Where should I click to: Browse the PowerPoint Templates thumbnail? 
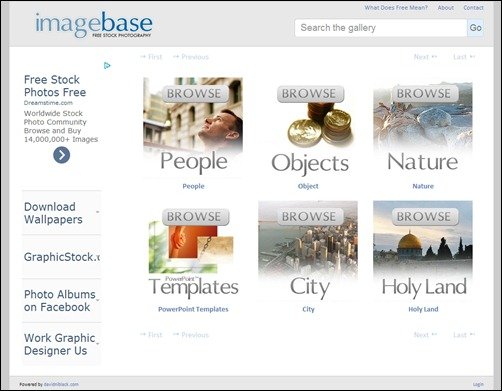click(x=193, y=250)
